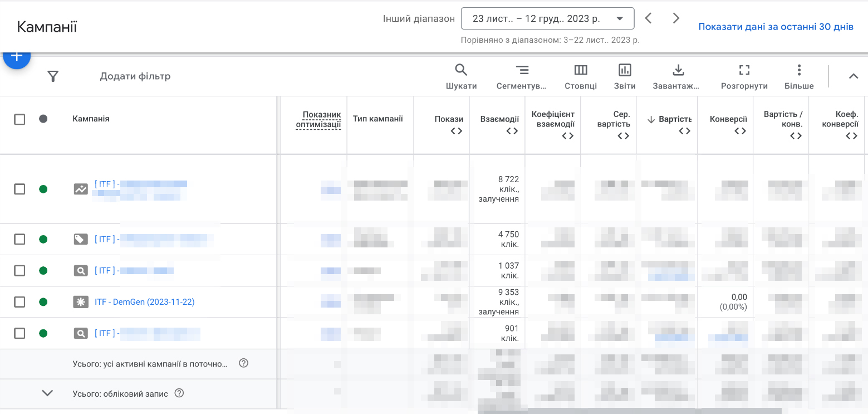Click the filter funnel icon

tap(53, 76)
